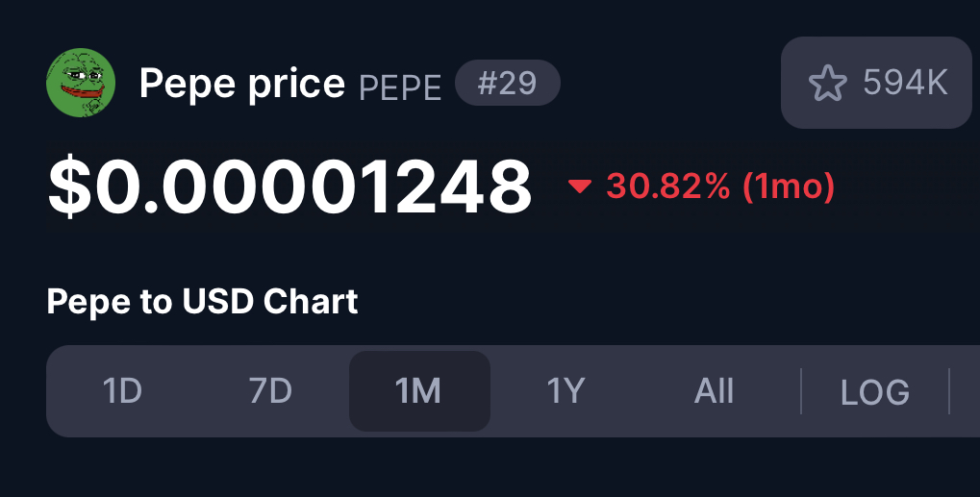Add Pepe to watchlist using the star
The height and width of the screenshot is (497, 980).
point(827,83)
